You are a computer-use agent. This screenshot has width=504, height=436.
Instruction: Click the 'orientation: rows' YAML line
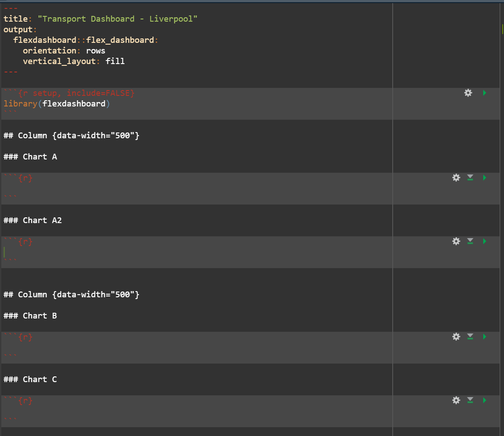coord(64,51)
